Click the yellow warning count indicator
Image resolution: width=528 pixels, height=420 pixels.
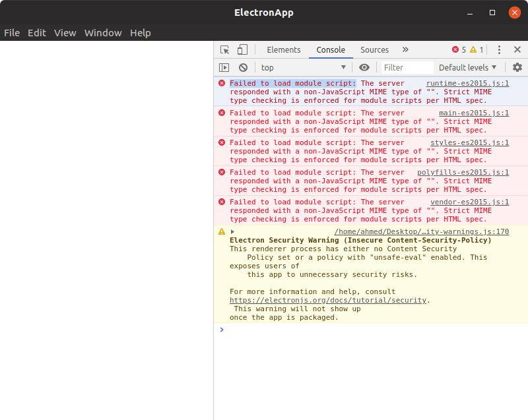477,49
